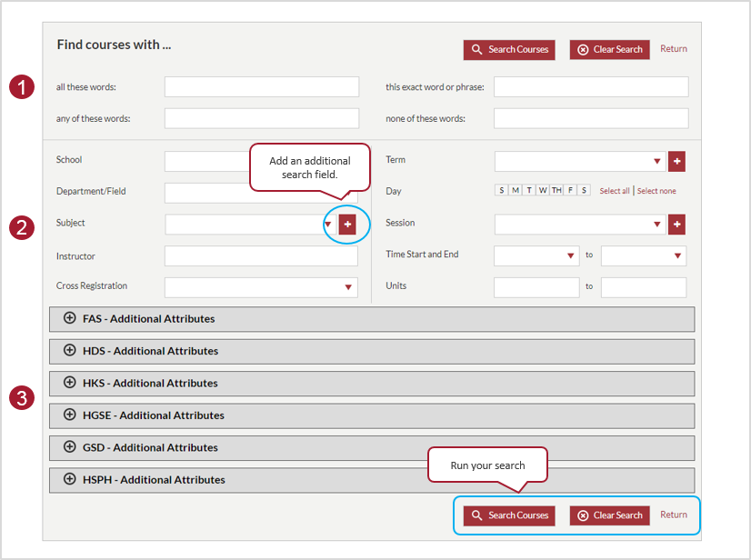Click the plus icon on HKS Additional Attributes

70,383
